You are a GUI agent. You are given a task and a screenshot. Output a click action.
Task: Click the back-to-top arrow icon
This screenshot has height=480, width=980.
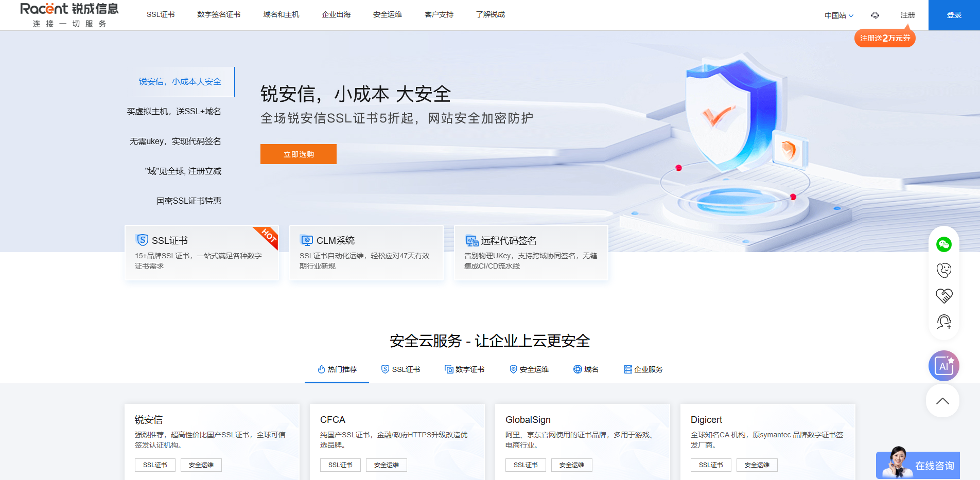[x=942, y=401]
